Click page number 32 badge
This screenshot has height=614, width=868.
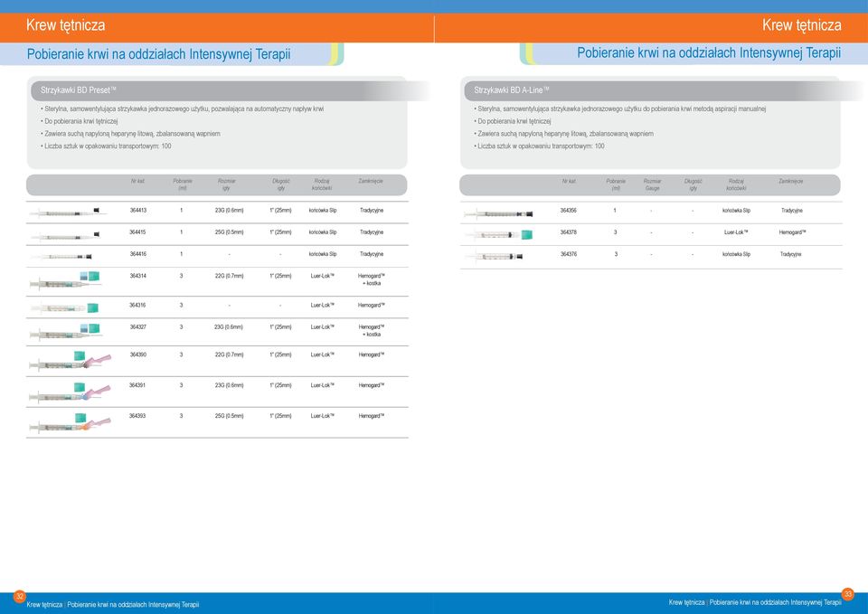[19, 596]
